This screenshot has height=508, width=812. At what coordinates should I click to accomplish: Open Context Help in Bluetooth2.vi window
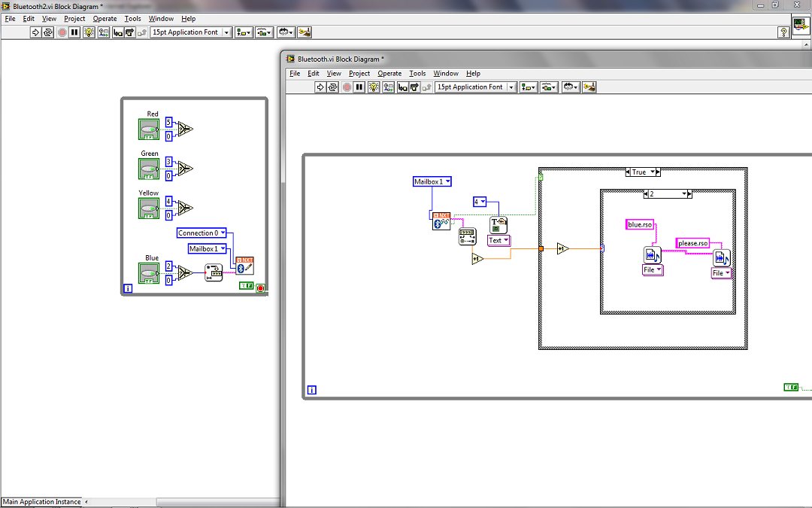click(x=783, y=32)
